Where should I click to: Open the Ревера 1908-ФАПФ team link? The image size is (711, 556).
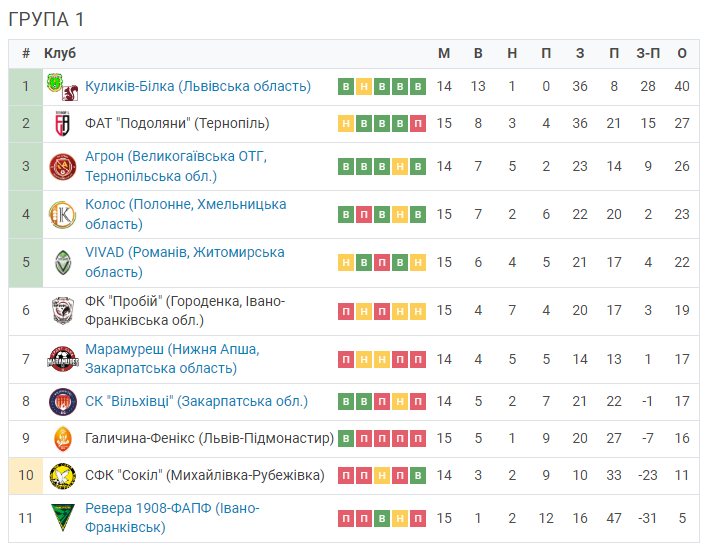click(x=172, y=517)
